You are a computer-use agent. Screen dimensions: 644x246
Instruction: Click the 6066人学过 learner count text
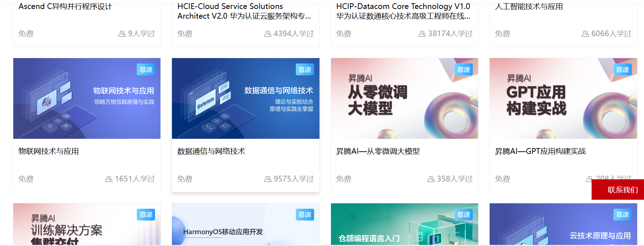point(611,34)
